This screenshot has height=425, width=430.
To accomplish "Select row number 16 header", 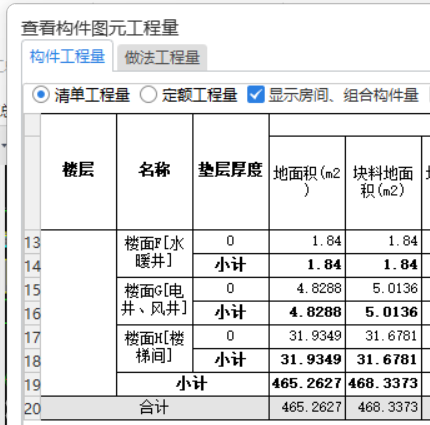I will tap(32, 313).
